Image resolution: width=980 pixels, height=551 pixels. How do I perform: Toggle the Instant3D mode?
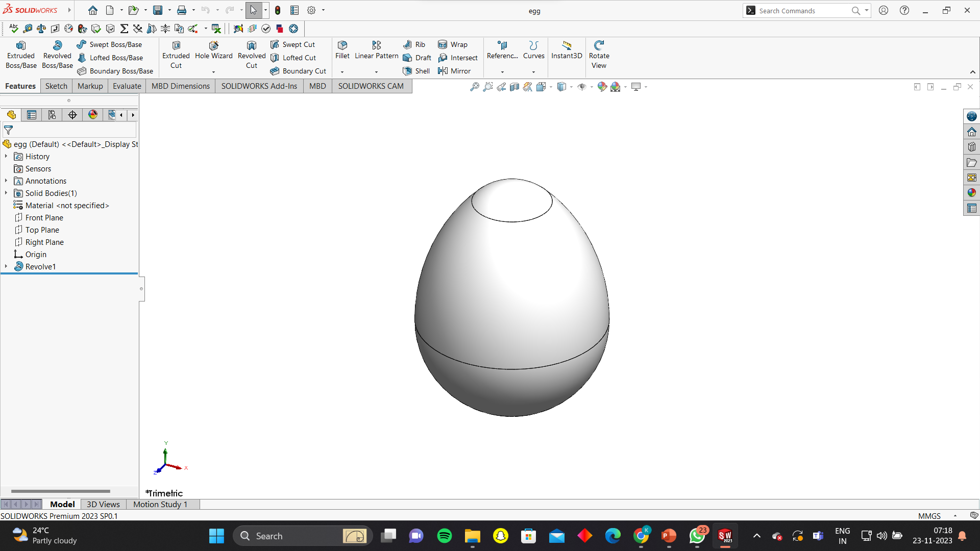pos(566,50)
